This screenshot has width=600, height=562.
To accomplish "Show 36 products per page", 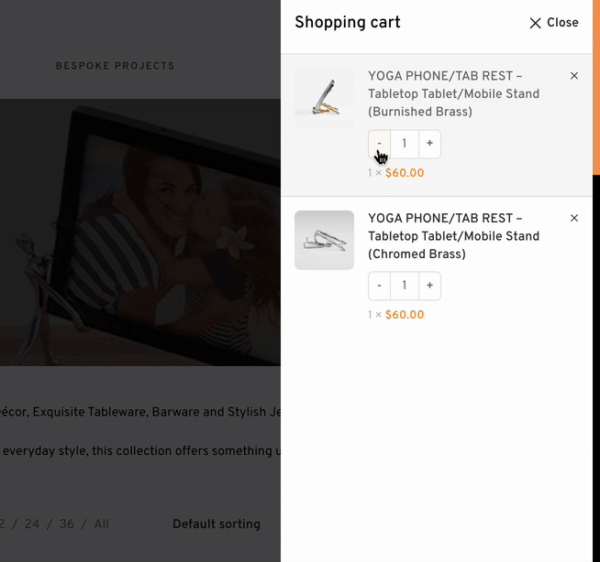I will pyautogui.click(x=66, y=524).
